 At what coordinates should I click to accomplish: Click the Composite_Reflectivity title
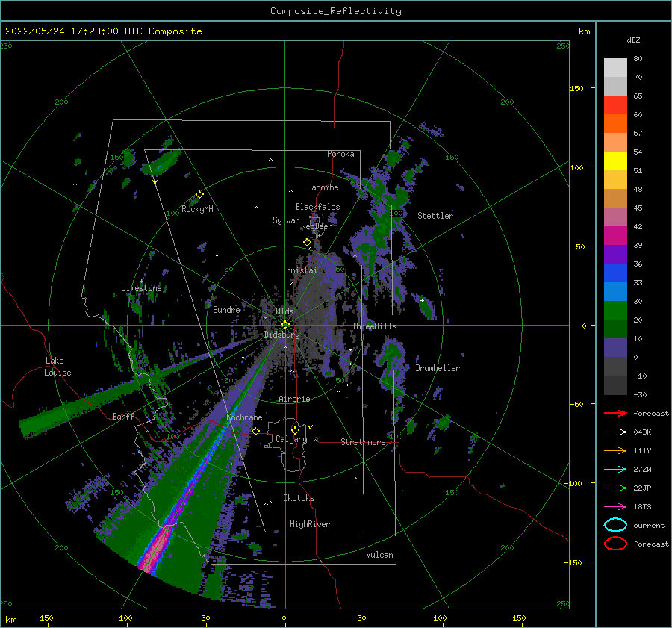tap(336, 11)
